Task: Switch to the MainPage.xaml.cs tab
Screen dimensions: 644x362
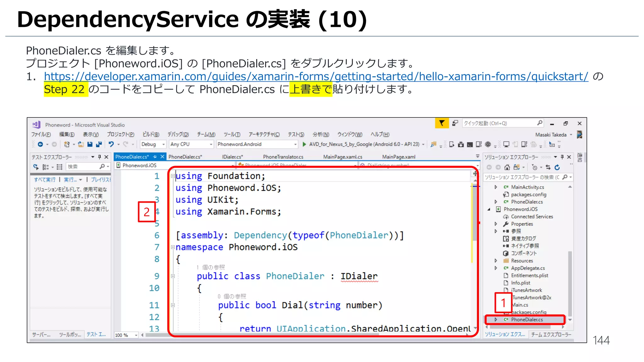Action: (343, 157)
